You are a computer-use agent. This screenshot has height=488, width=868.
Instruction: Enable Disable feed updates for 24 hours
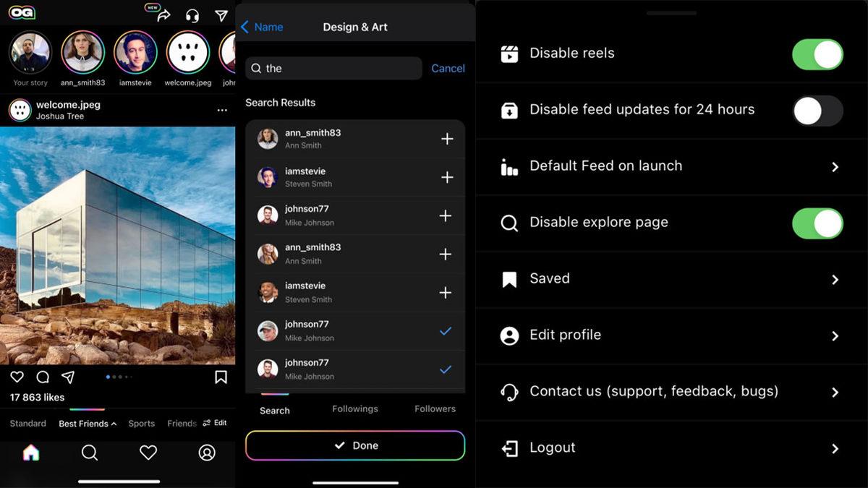pyautogui.click(x=817, y=111)
